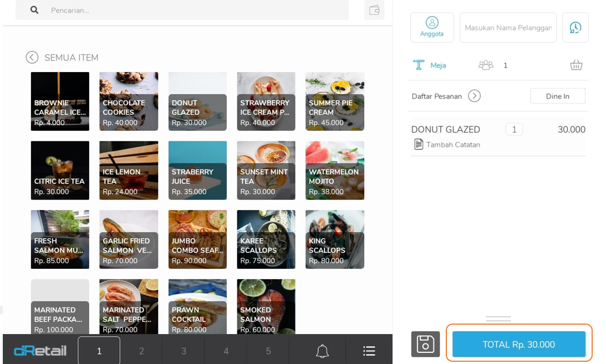606x364 pixels.
Task: Open the order history clock icon
Action: coord(576,27)
